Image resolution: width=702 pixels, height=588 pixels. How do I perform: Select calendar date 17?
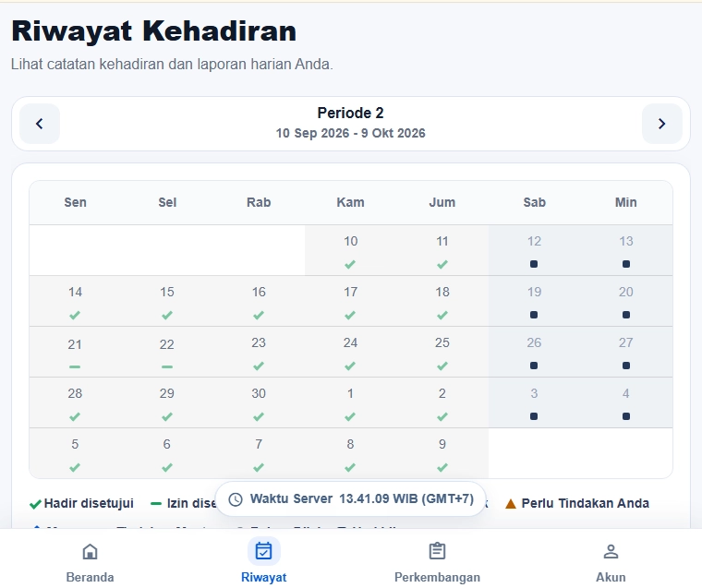coord(351,301)
